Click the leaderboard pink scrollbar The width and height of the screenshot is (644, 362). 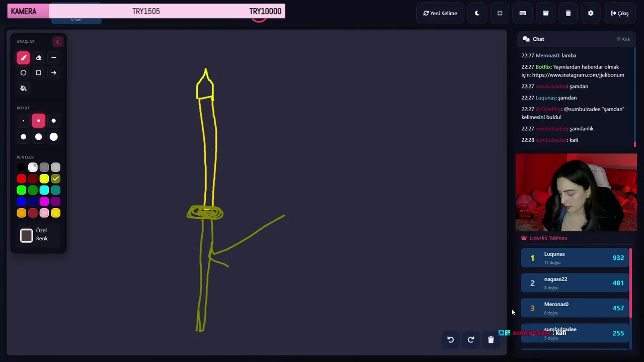pos(630,283)
